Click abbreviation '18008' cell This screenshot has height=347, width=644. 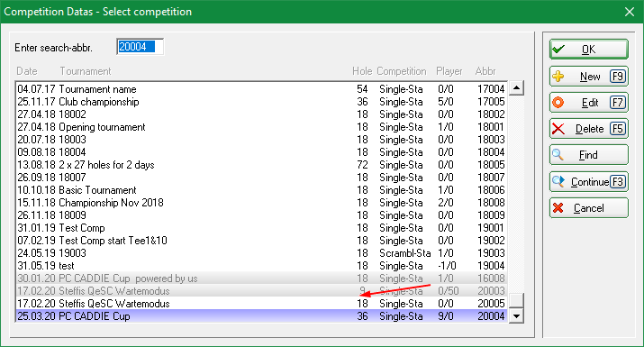click(491, 203)
